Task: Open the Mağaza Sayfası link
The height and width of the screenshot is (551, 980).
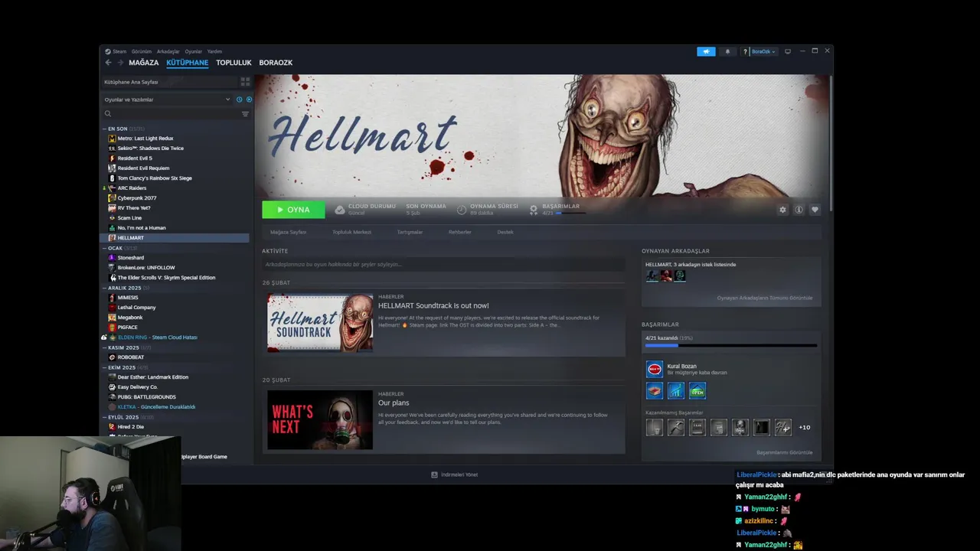Action: [288, 232]
